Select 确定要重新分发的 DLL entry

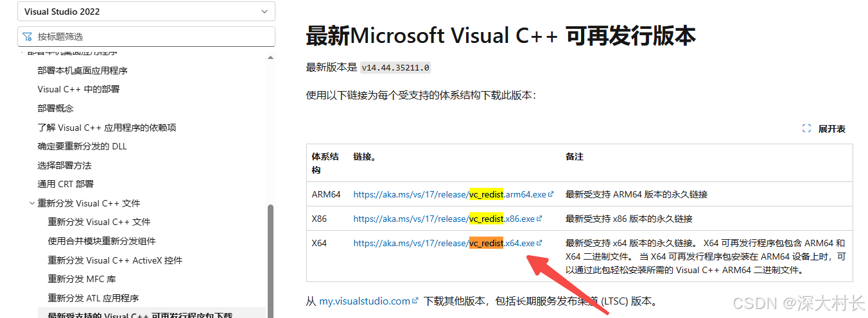[82, 146]
